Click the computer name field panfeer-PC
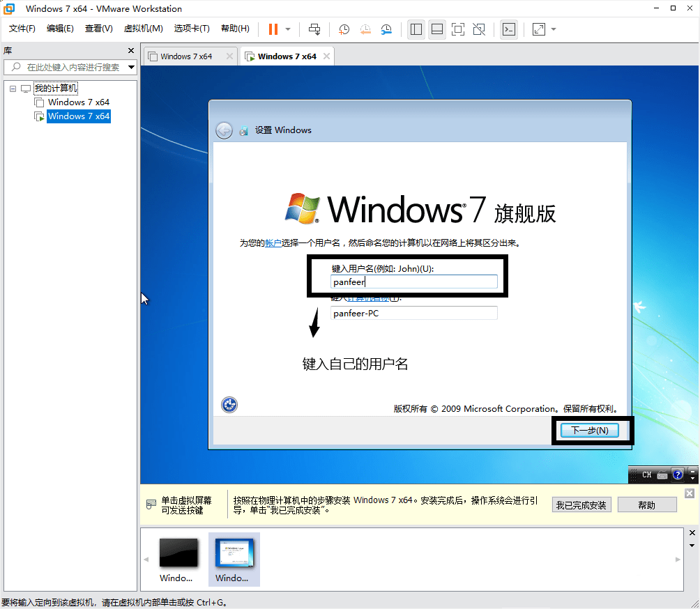 click(x=414, y=313)
